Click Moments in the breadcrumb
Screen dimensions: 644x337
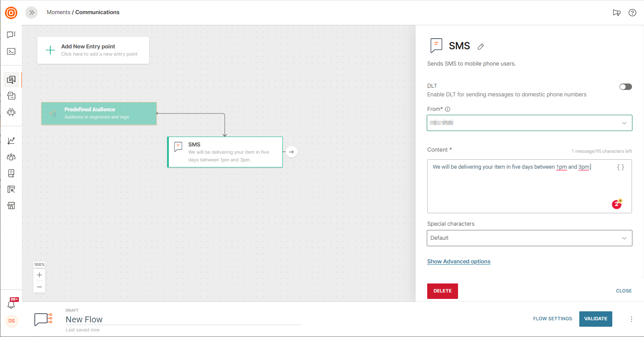tap(58, 12)
